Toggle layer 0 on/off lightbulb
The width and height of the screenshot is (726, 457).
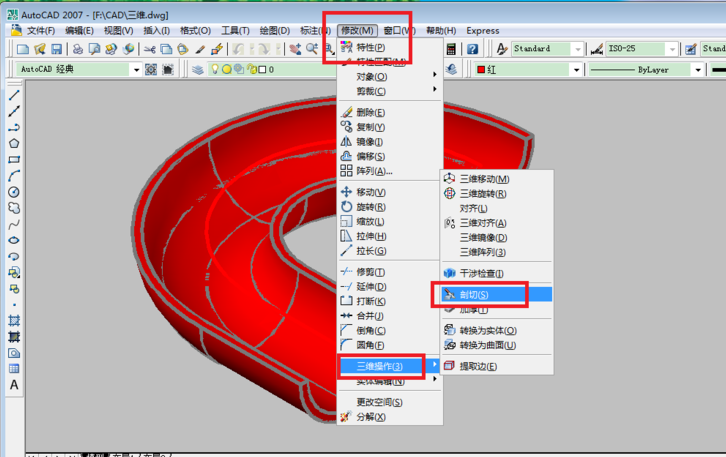pyautogui.click(x=215, y=70)
